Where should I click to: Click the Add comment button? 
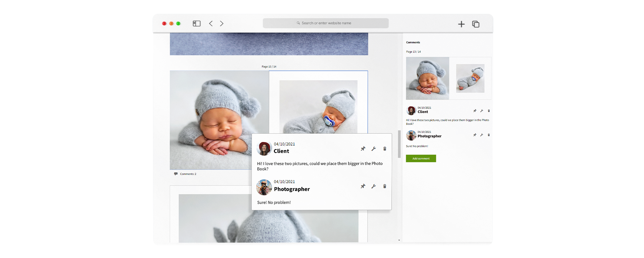click(x=421, y=158)
